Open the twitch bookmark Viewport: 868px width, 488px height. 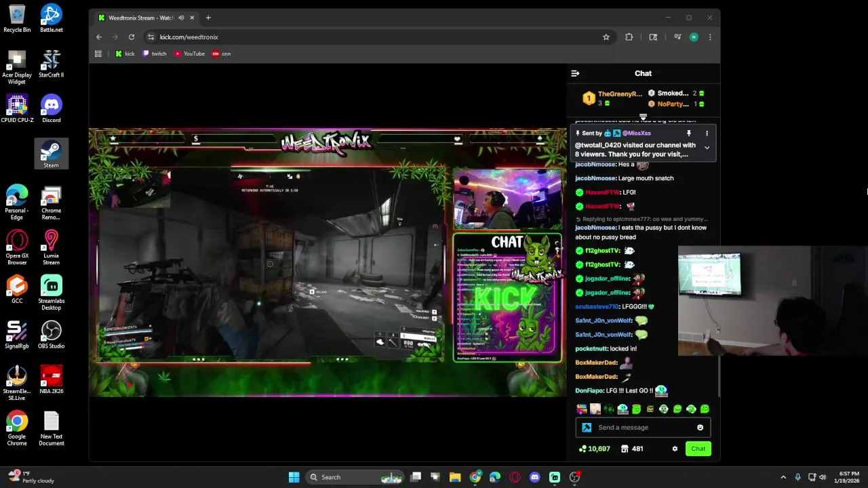click(155, 54)
